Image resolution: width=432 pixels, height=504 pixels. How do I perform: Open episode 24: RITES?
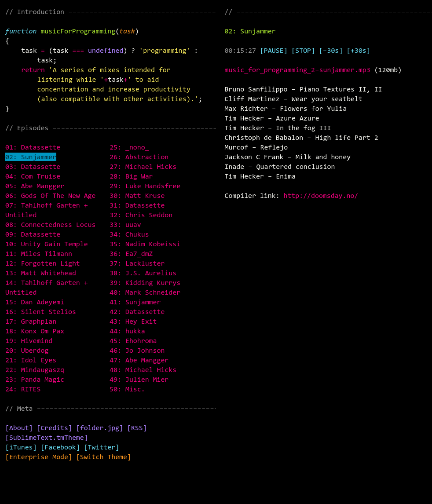(23, 389)
